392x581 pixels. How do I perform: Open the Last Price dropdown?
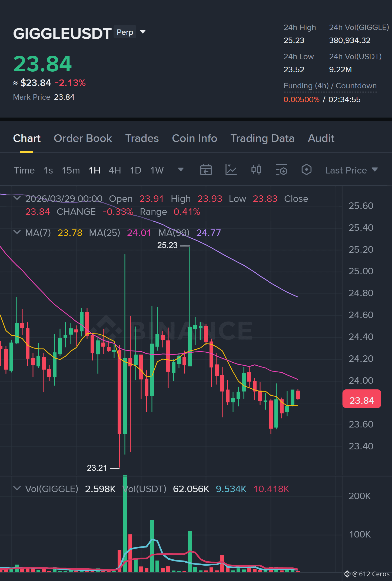pyautogui.click(x=351, y=170)
